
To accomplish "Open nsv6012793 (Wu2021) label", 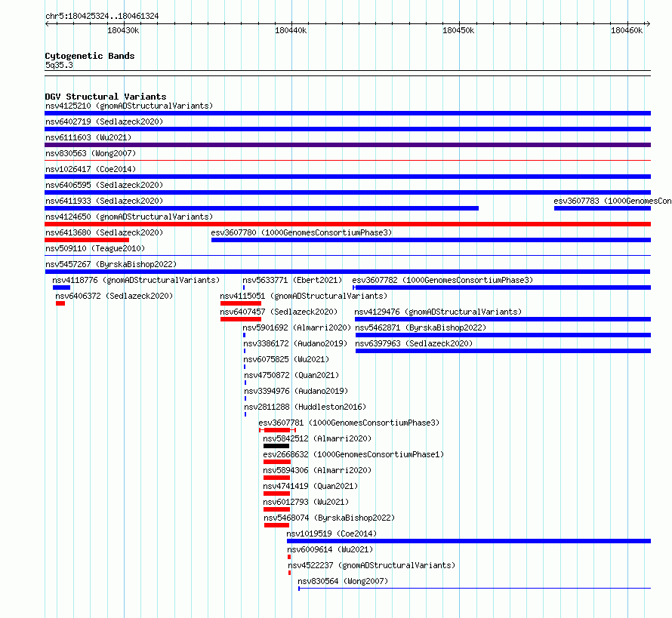I will click(306, 502).
